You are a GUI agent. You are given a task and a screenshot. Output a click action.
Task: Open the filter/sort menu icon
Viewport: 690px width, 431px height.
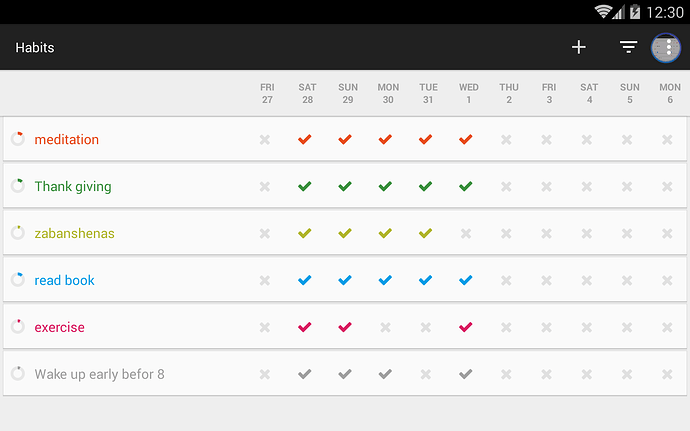pos(628,47)
